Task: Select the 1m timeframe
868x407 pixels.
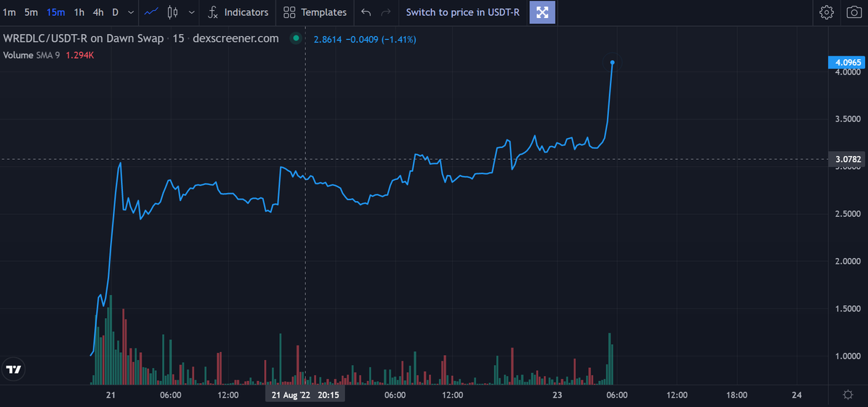Action: pos(9,12)
